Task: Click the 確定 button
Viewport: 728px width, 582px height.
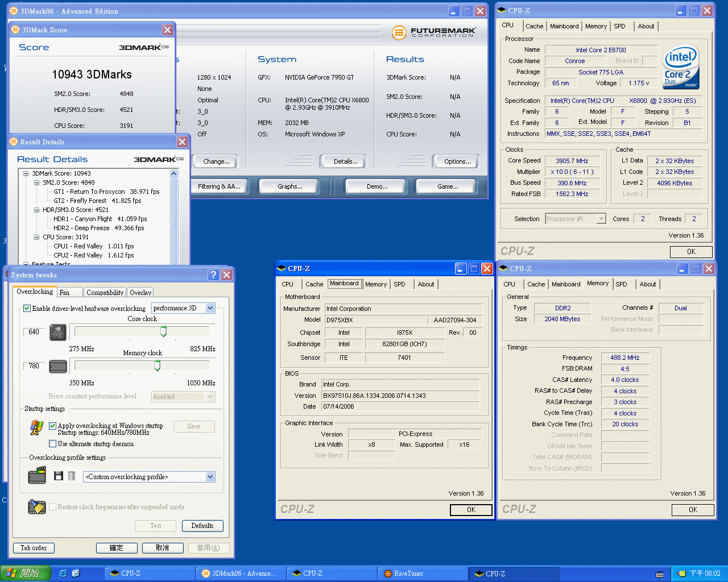Action: pyautogui.click(x=116, y=548)
